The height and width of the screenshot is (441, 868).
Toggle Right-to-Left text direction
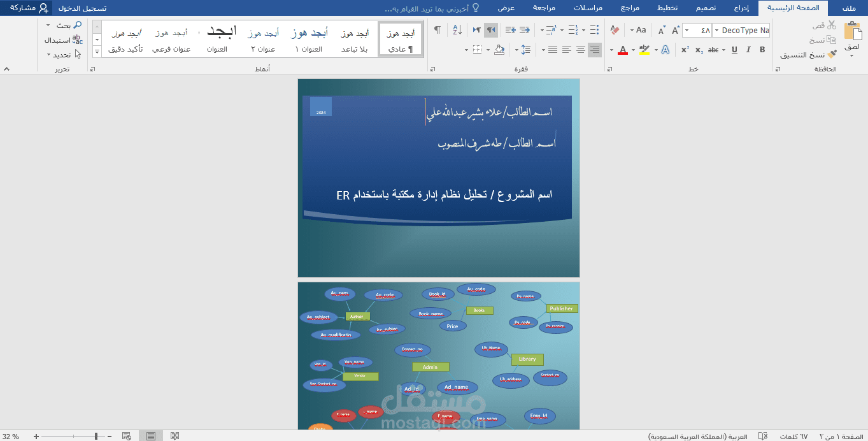[x=491, y=30]
